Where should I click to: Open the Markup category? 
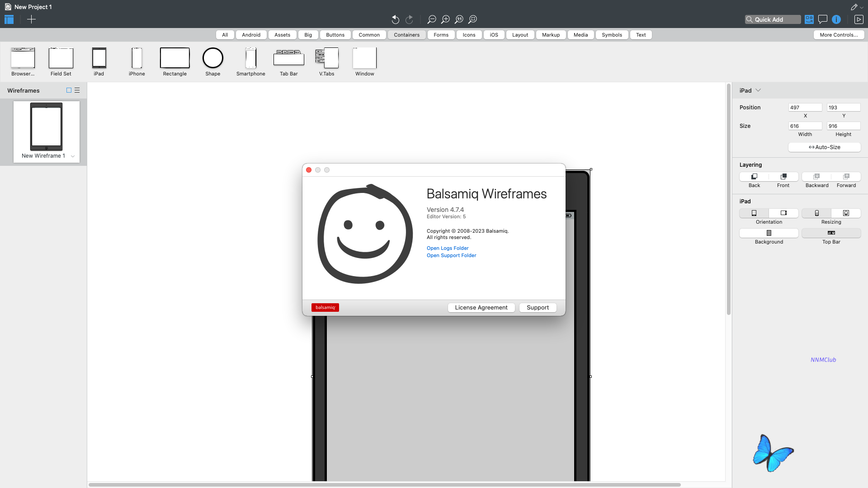point(551,35)
